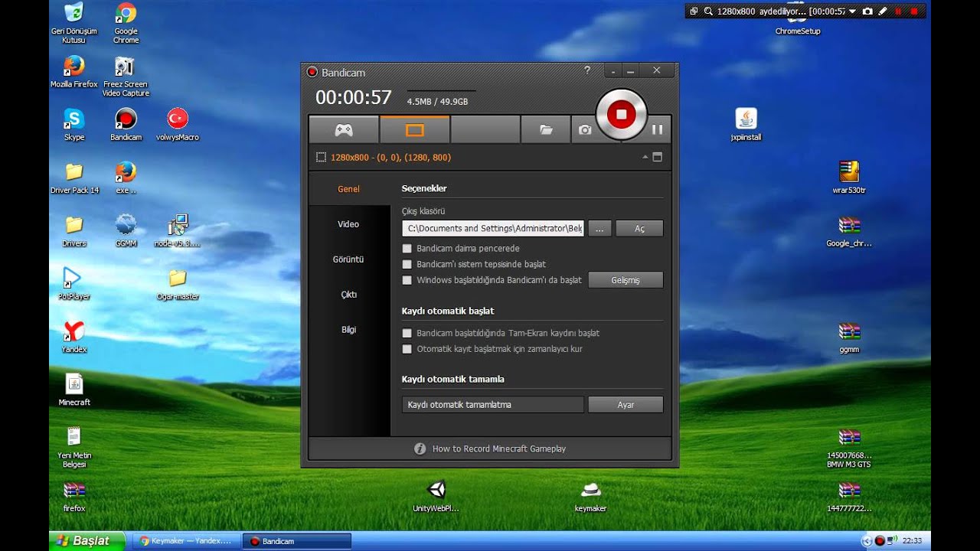This screenshot has width=980, height=551.
Task: Click the Aç button
Action: pyautogui.click(x=639, y=228)
